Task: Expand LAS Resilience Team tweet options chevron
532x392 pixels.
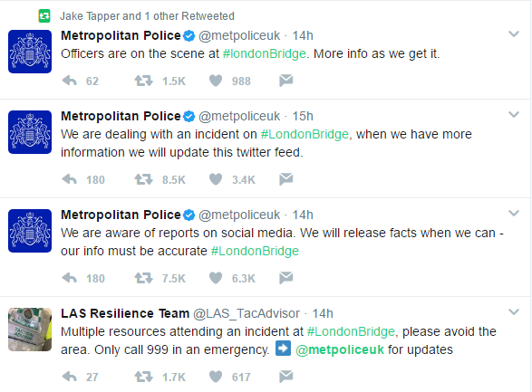Action: [x=514, y=311]
